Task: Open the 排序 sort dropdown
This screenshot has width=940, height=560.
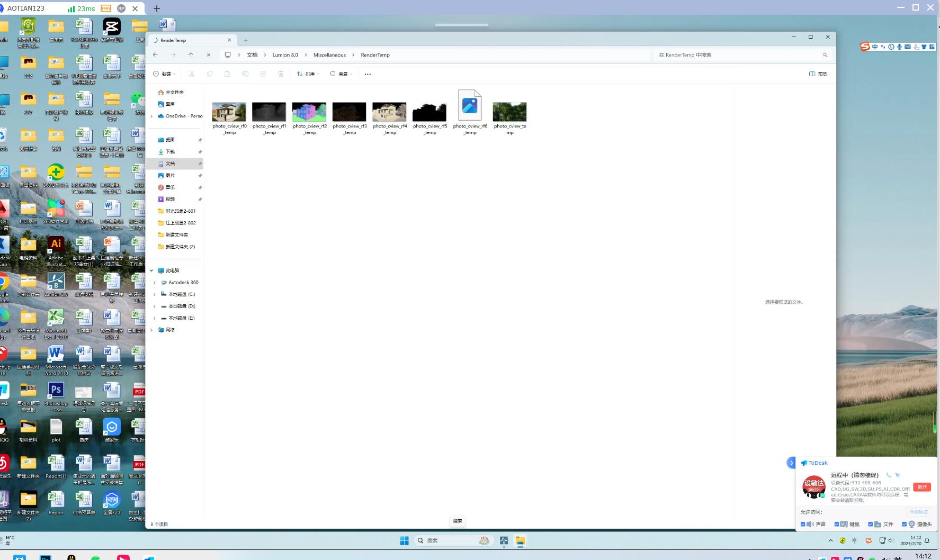Action: (308, 74)
